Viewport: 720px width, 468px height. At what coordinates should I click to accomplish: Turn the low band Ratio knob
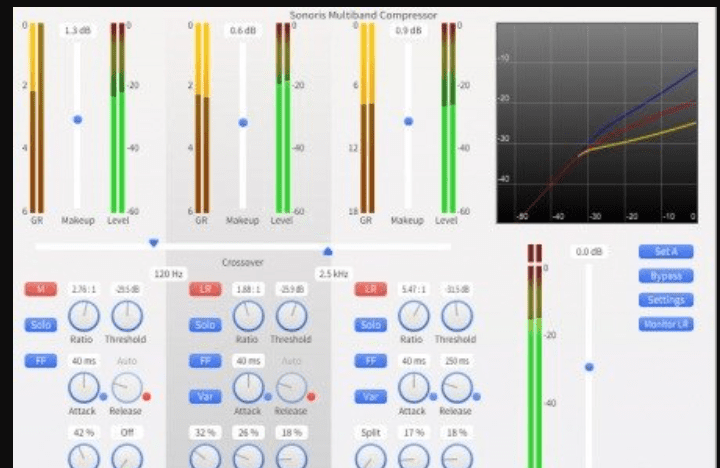84,316
